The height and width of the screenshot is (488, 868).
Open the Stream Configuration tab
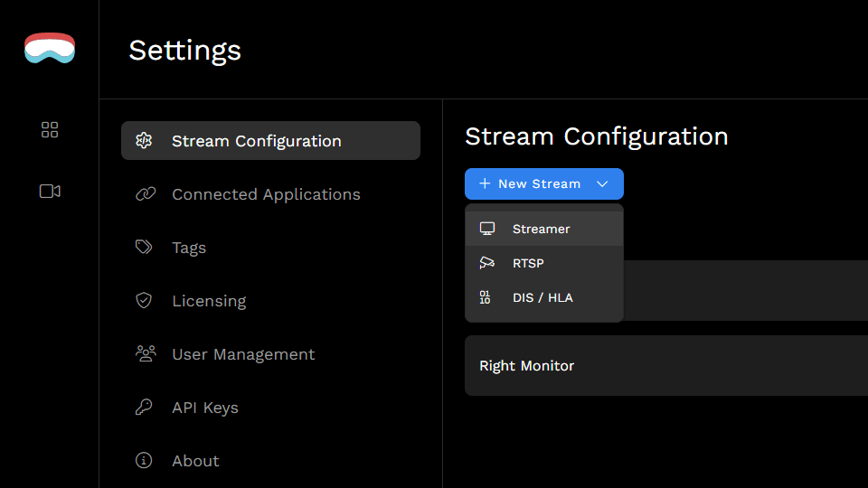pos(270,141)
